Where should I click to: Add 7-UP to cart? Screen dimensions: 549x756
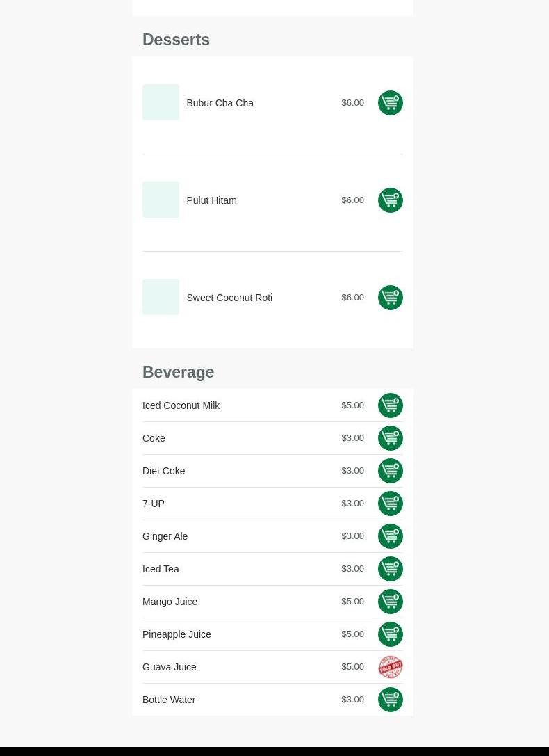pyautogui.click(x=390, y=504)
